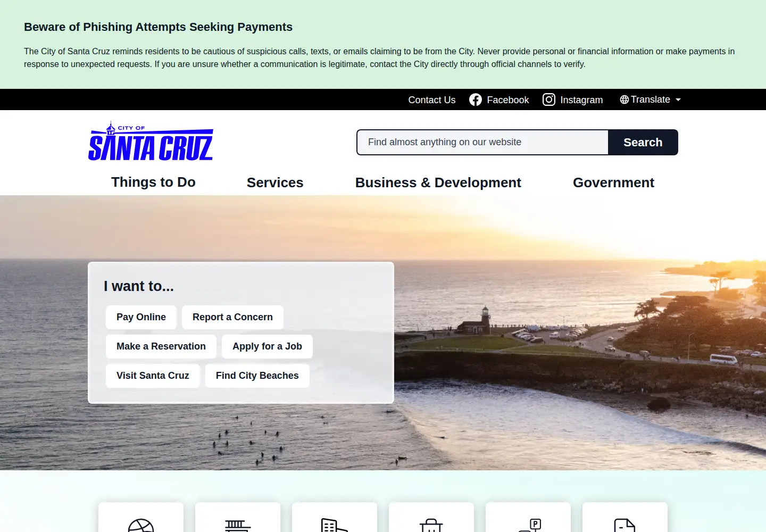Click the Instagram text link
Screen dimensions: 766x532
coord(581,100)
